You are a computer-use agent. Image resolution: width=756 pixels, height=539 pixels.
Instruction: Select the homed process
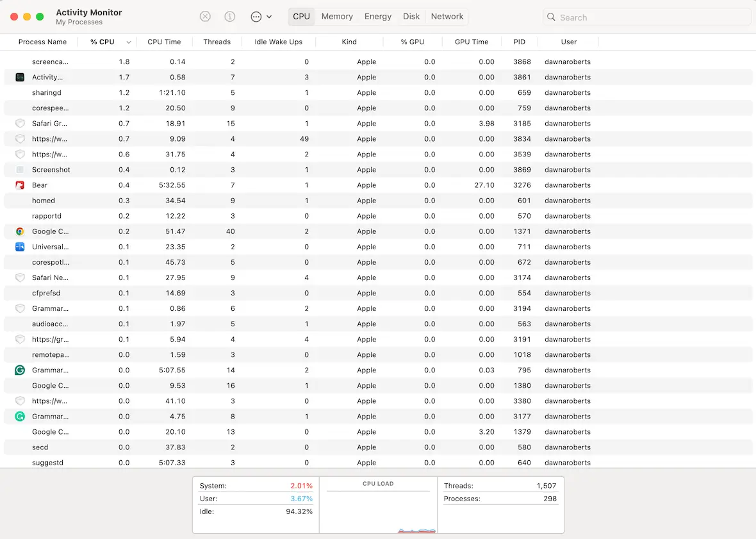tap(378, 201)
